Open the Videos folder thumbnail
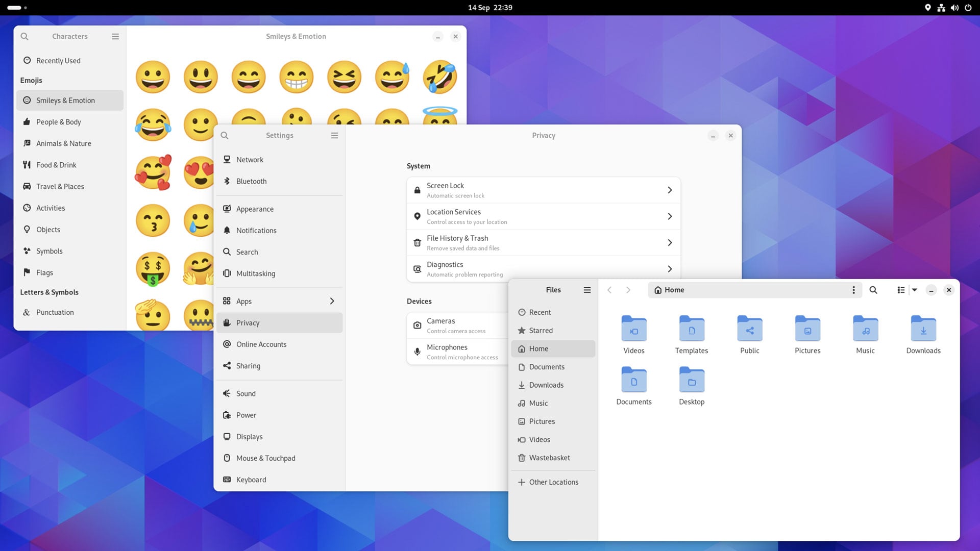980x551 pixels. click(x=633, y=330)
